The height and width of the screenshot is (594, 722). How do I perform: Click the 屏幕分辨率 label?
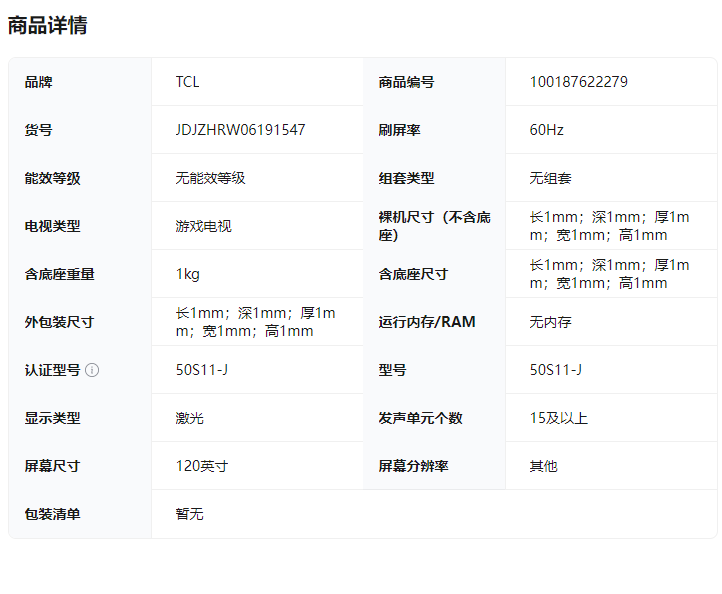413,466
